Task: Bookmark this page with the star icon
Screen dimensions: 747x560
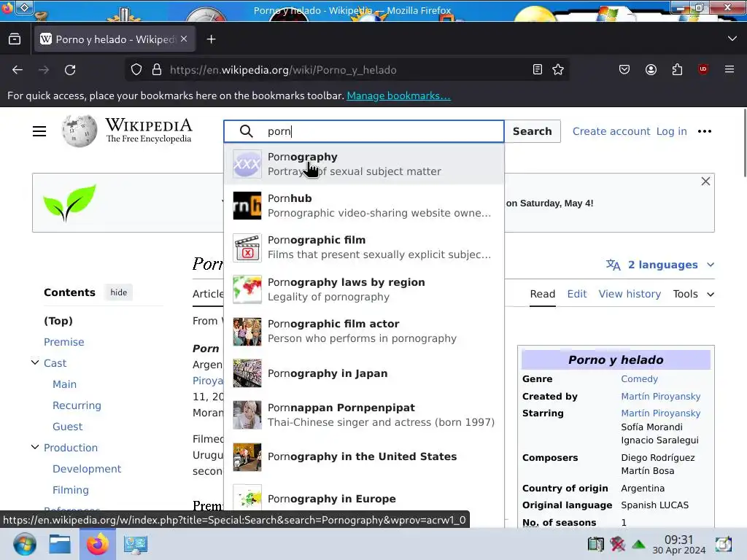Action: coord(558,69)
